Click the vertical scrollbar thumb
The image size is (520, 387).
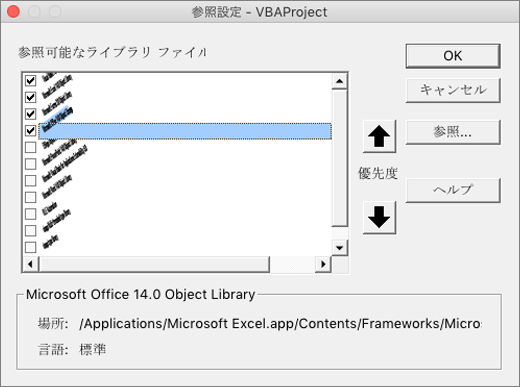[340, 158]
